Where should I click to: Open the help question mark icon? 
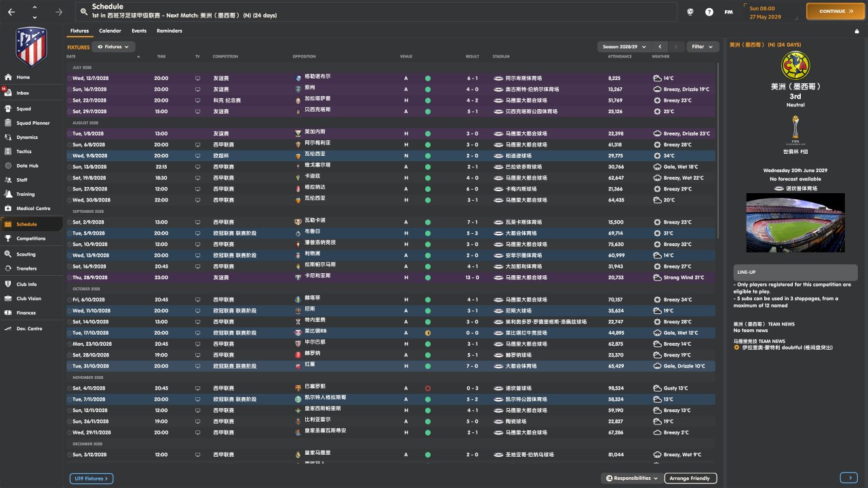click(709, 12)
